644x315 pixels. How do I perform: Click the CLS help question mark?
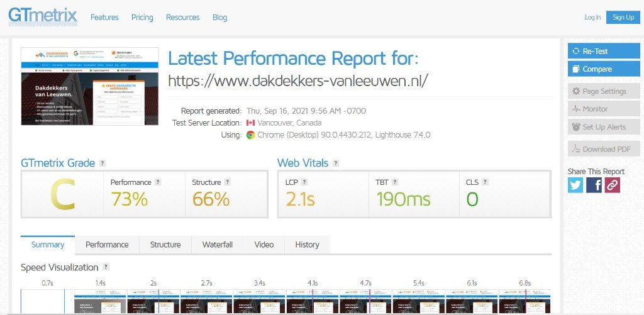click(x=485, y=182)
